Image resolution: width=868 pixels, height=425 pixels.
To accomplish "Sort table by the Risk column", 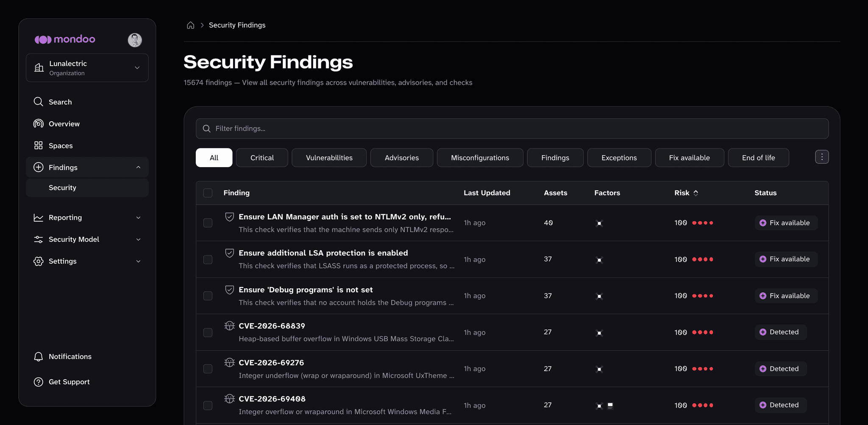I will point(686,193).
